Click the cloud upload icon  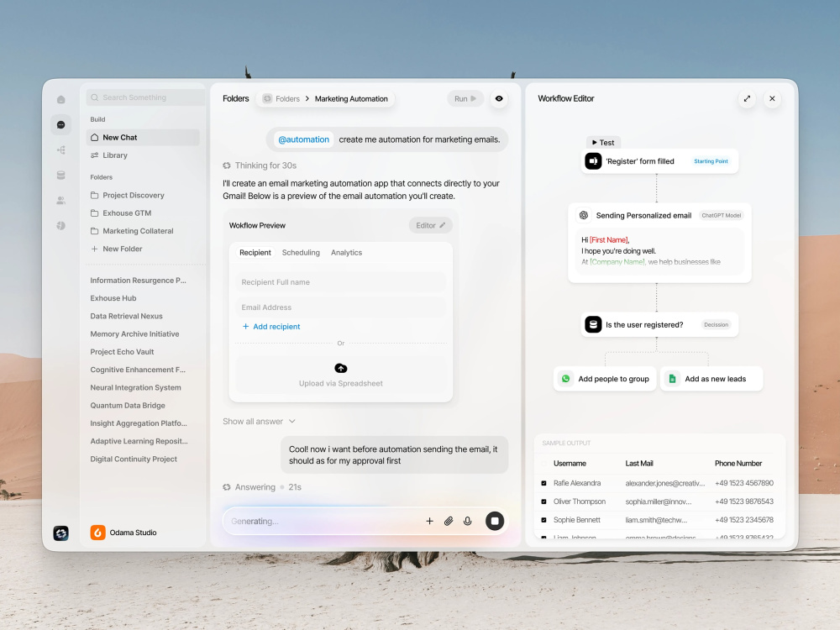pyautogui.click(x=341, y=368)
